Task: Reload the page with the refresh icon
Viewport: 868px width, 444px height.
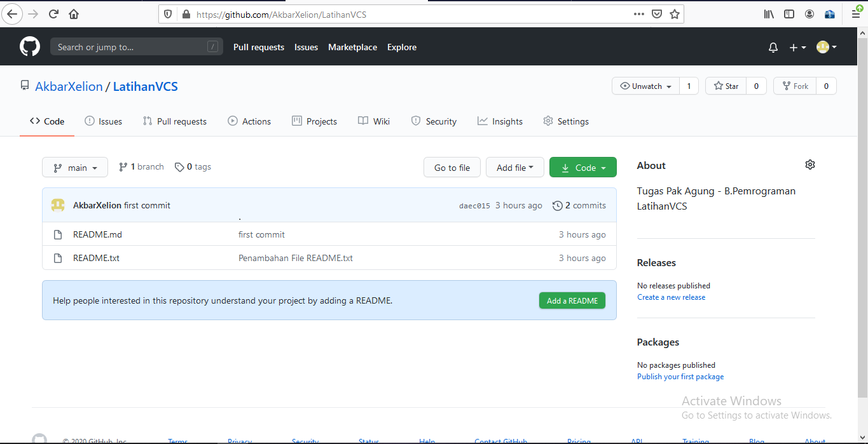Action: coord(53,14)
